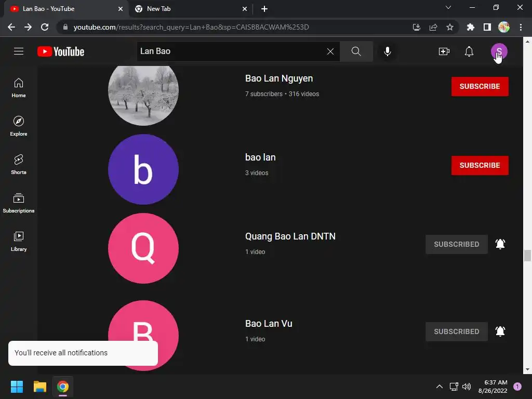Click the scrollbar up arrow
This screenshot has height=399, width=532.
527,42
